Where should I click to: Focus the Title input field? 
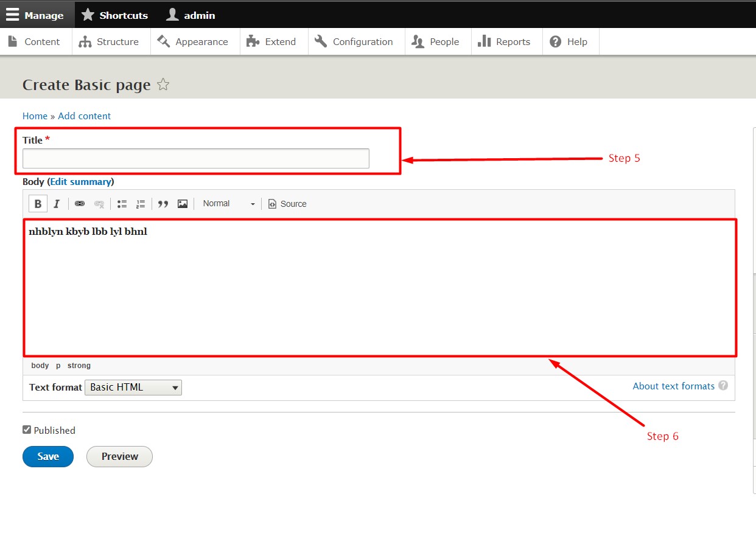tap(196, 158)
